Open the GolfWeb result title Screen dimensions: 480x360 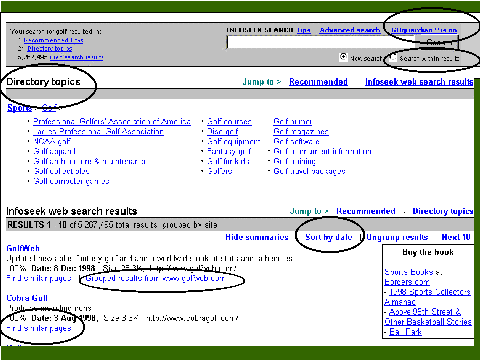(x=23, y=248)
